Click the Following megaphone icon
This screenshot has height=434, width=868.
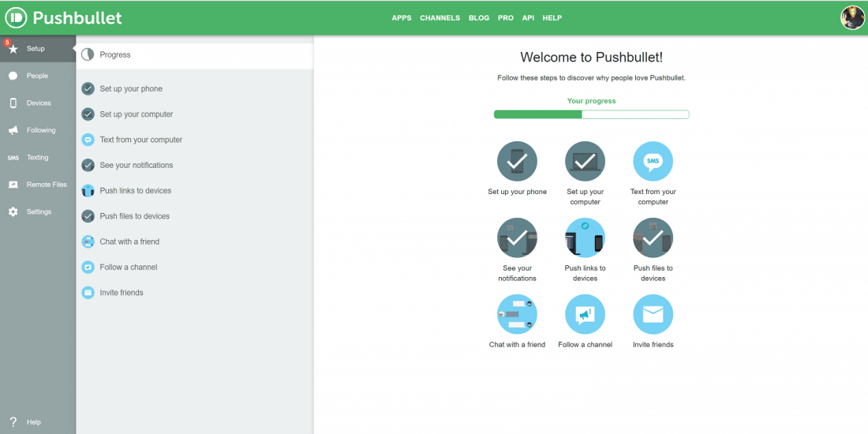click(13, 130)
